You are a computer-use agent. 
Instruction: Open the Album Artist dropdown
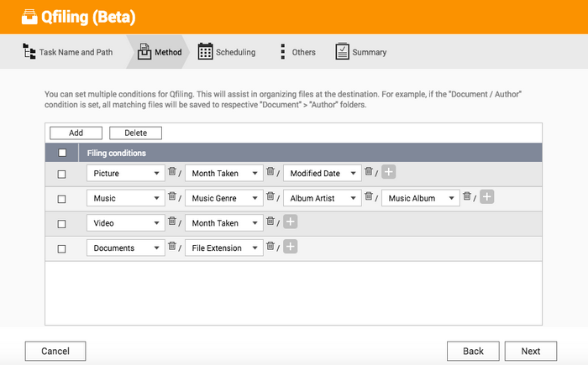[322, 198]
